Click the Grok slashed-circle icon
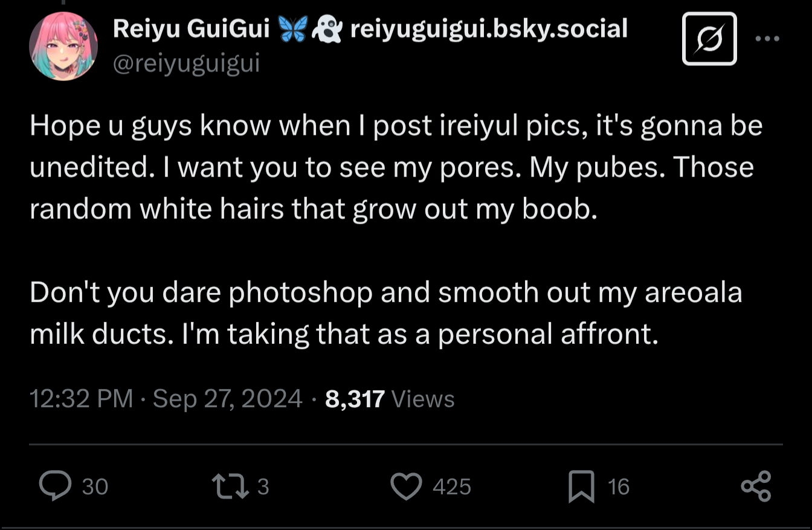The height and width of the screenshot is (530, 812). (709, 39)
